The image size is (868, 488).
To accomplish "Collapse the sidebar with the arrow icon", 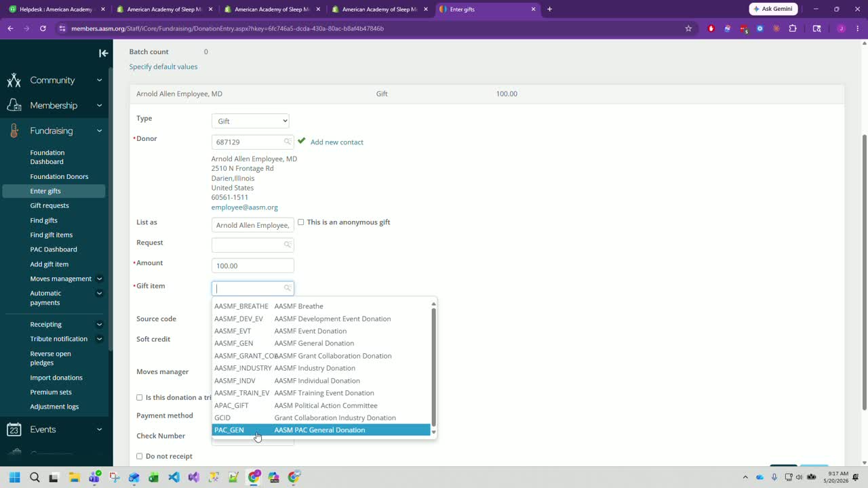I will point(103,53).
